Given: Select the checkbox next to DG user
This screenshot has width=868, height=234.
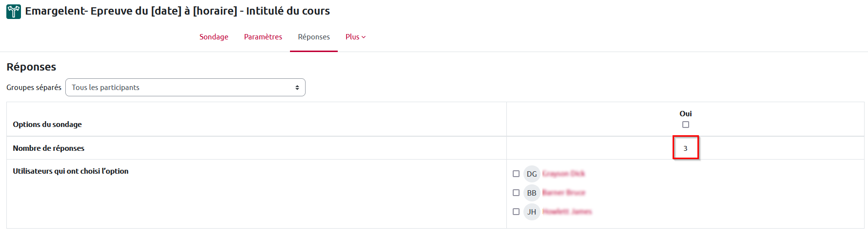Looking at the screenshot, I should (516, 174).
